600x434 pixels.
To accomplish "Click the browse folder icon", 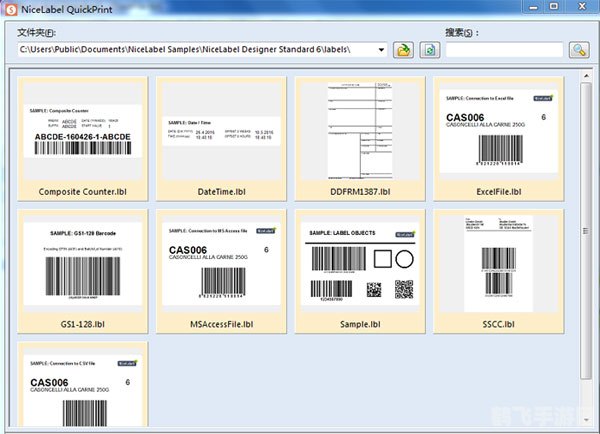I will tap(405, 49).
